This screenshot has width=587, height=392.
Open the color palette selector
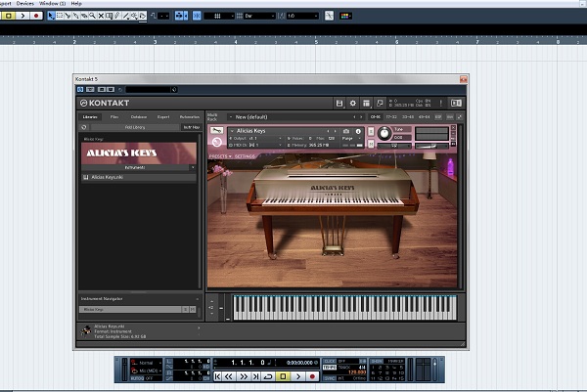[x=345, y=16]
